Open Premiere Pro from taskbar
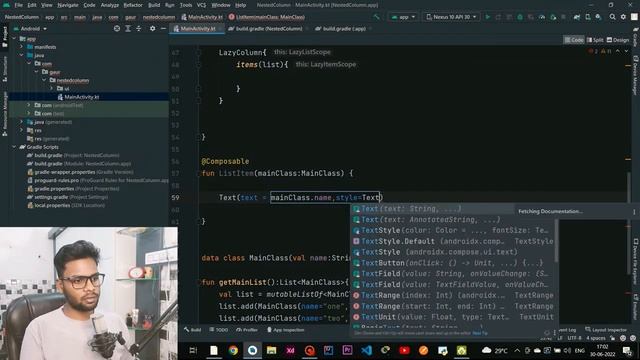 click(347, 350)
